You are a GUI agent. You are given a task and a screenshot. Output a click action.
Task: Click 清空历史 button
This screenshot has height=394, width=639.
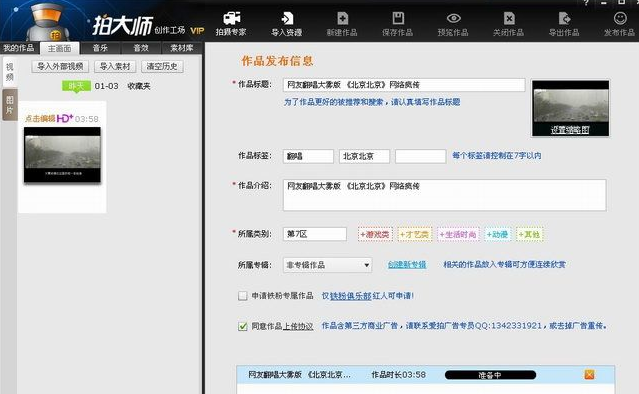point(162,66)
